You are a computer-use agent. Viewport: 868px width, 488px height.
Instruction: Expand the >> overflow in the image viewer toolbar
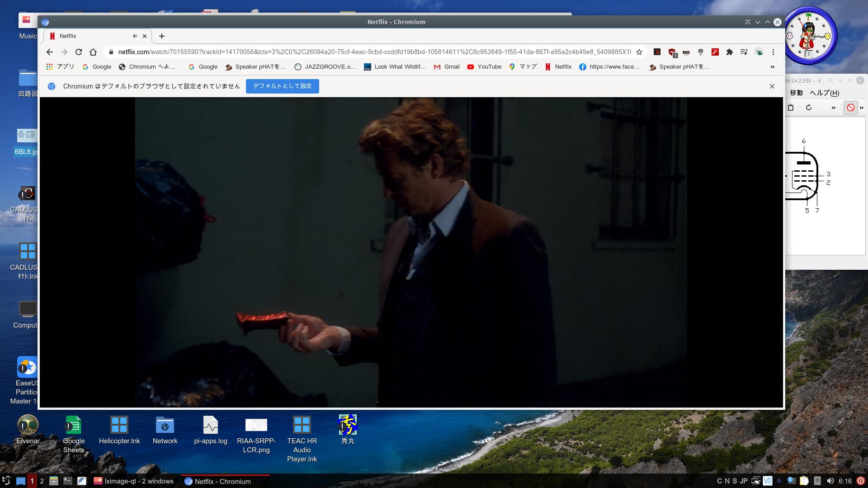(x=833, y=108)
